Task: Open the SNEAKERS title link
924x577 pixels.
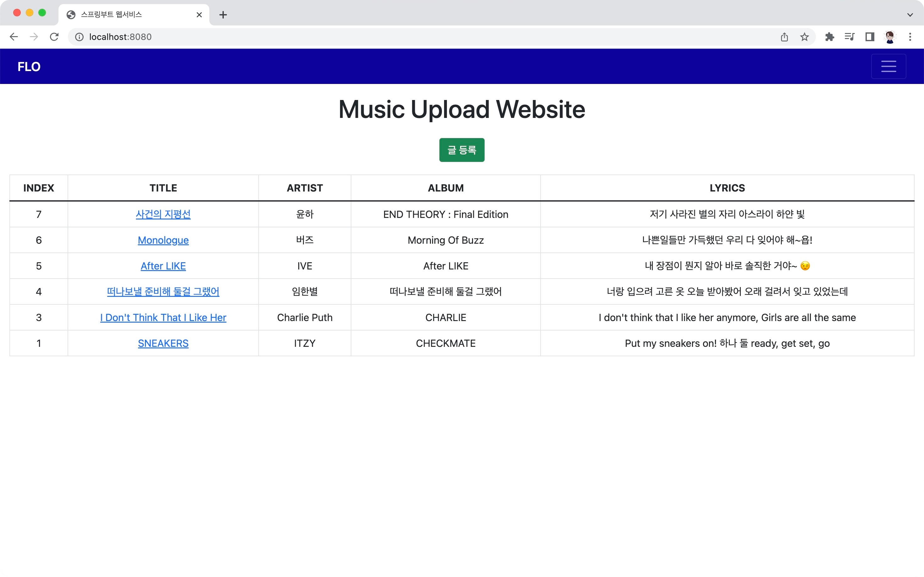Action: click(x=163, y=343)
